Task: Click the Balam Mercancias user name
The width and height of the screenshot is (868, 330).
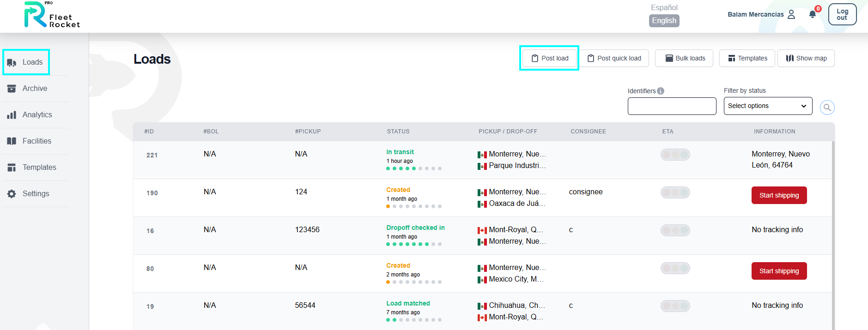Action: tap(756, 14)
